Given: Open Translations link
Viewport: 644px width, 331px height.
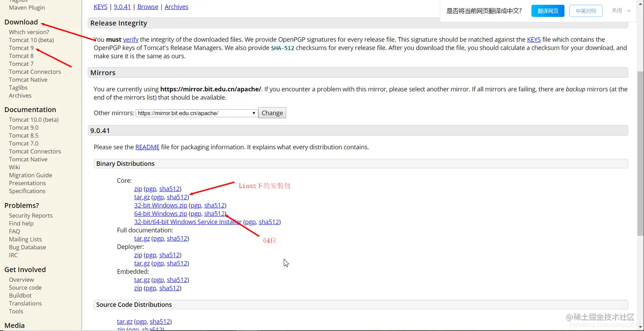Looking at the screenshot, I should (x=25, y=303).
